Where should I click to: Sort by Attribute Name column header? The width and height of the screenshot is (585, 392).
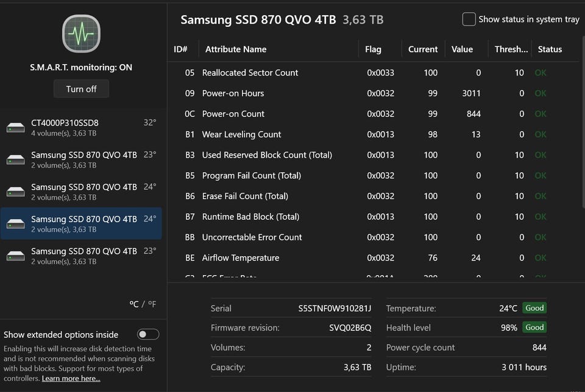click(x=236, y=49)
